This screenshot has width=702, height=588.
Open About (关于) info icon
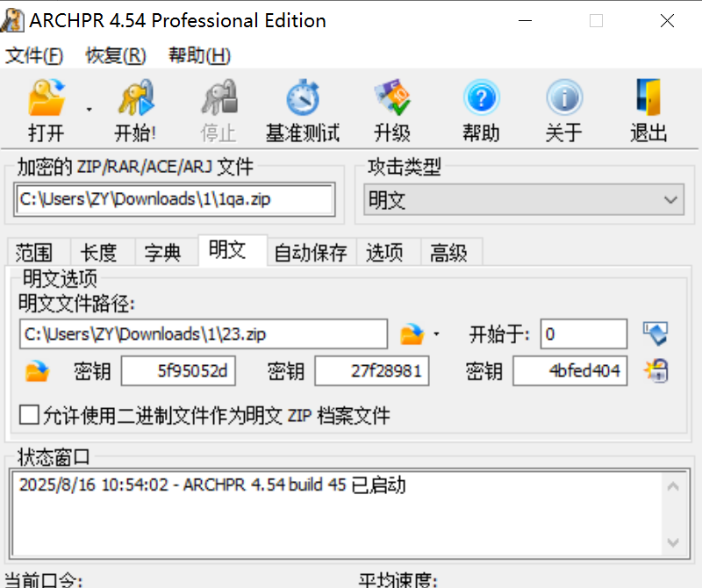click(x=564, y=97)
